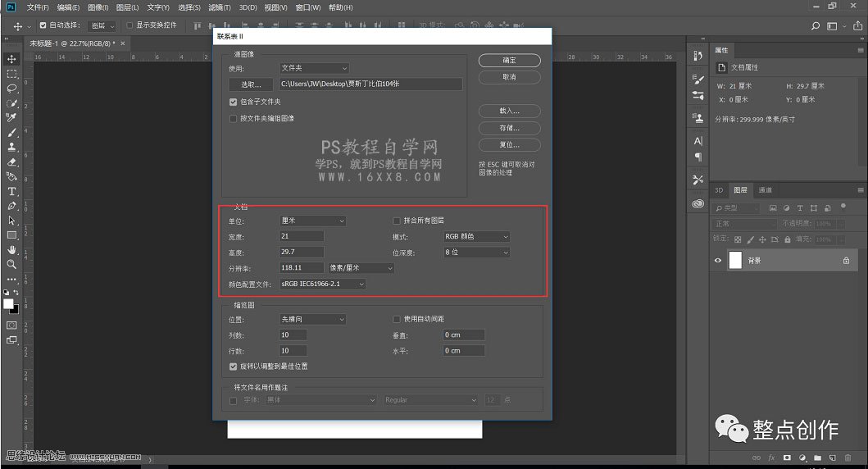Open the Brush Settings panel icon

click(698, 80)
